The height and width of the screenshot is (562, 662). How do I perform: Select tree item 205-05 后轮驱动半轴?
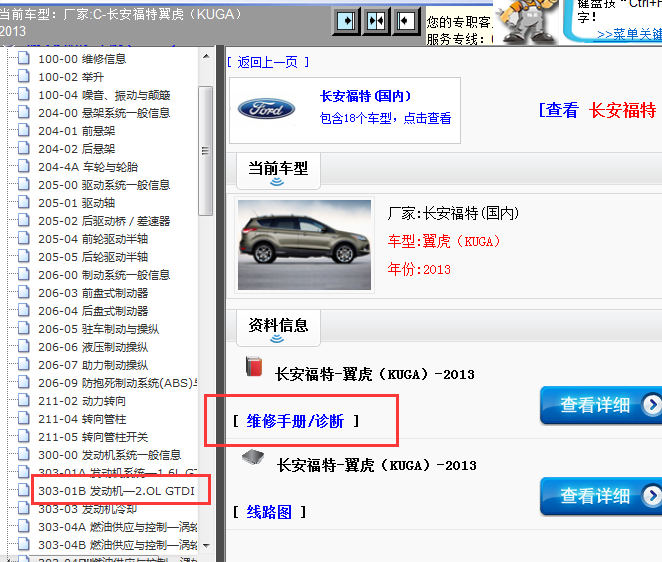(x=93, y=257)
